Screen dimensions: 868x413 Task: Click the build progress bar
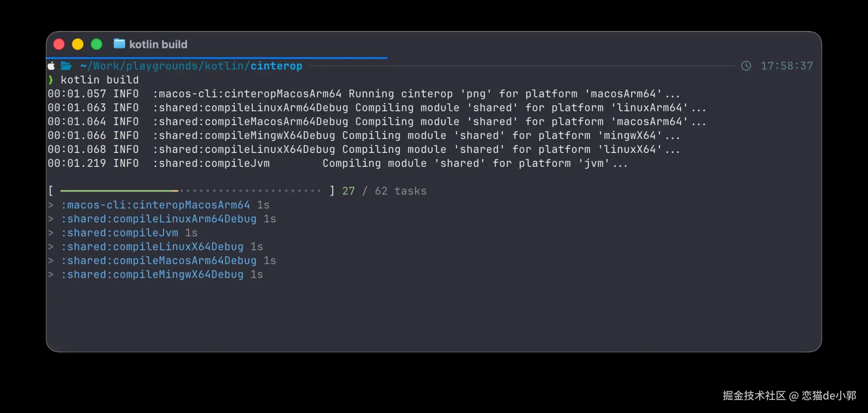[x=191, y=191]
